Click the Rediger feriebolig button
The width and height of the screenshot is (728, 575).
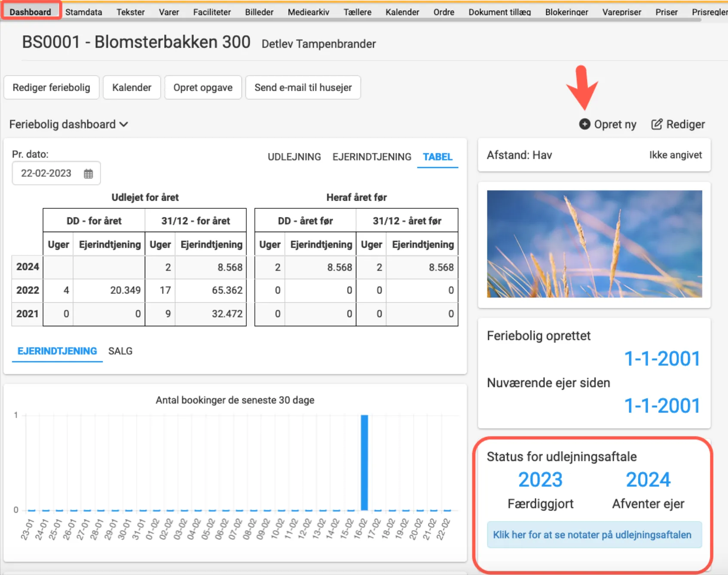coord(51,87)
